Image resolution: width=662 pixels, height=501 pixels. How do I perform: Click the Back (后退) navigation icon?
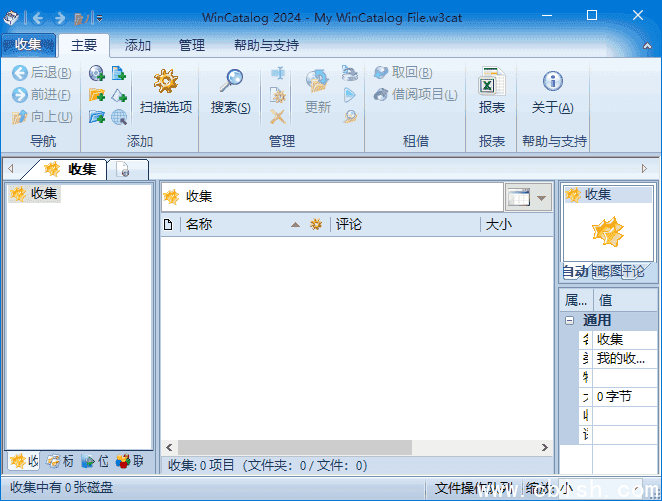pos(19,73)
